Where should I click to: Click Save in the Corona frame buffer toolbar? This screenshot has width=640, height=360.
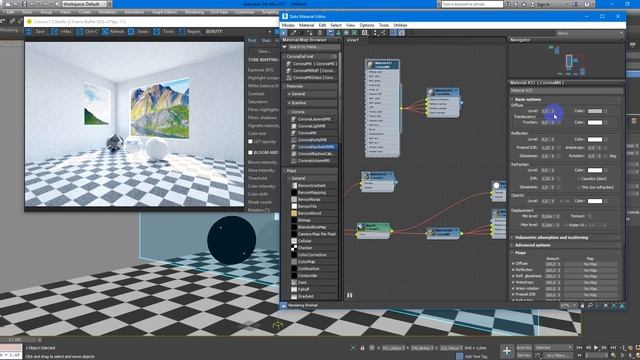click(x=36, y=31)
